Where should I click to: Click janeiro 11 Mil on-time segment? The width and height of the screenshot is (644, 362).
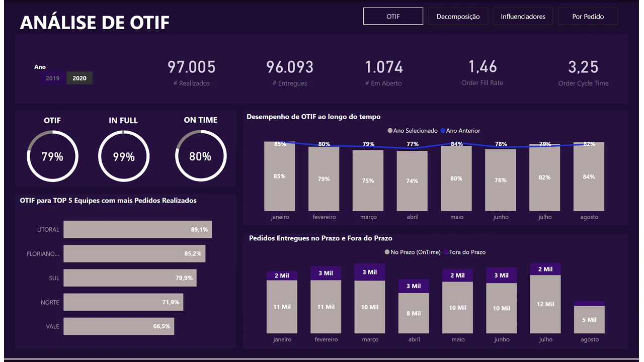tap(282, 307)
